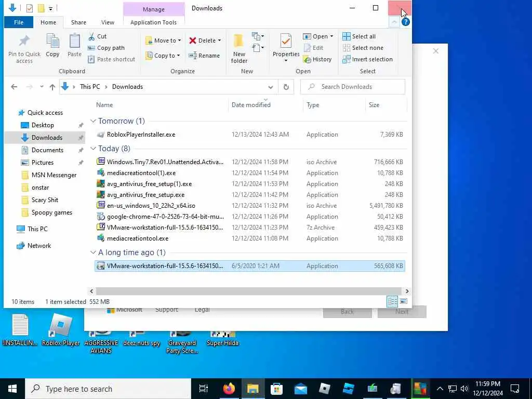Screen dimensions: 532x399
Task: Open Firefox from the taskbar
Action: 229,389
